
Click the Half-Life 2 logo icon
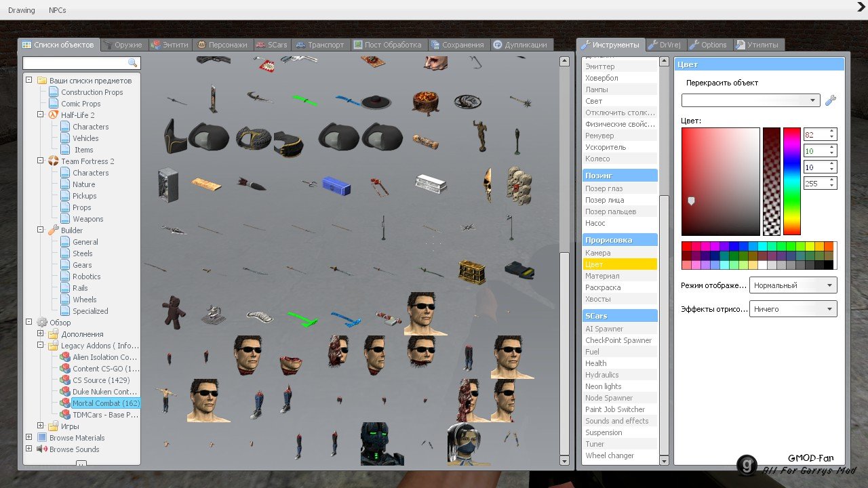[x=53, y=115]
